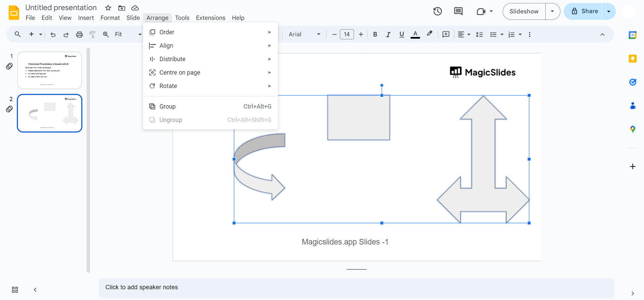This screenshot has height=300, width=644.
Task: Open bulleted list options dropdown
Action: click(502, 34)
